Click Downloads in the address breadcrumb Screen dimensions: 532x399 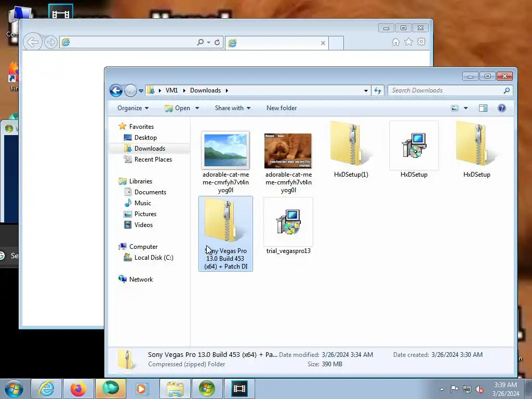[205, 90]
